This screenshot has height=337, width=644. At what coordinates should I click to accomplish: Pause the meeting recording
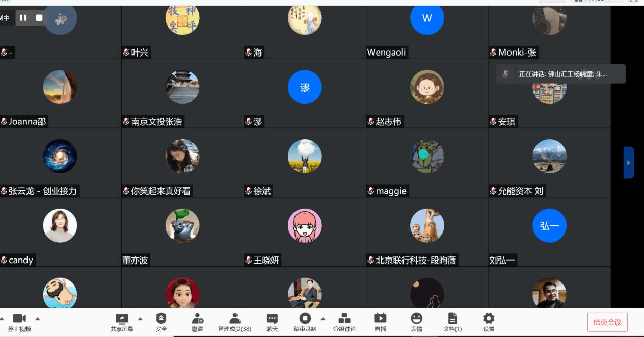pyautogui.click(x=23, y=18)
